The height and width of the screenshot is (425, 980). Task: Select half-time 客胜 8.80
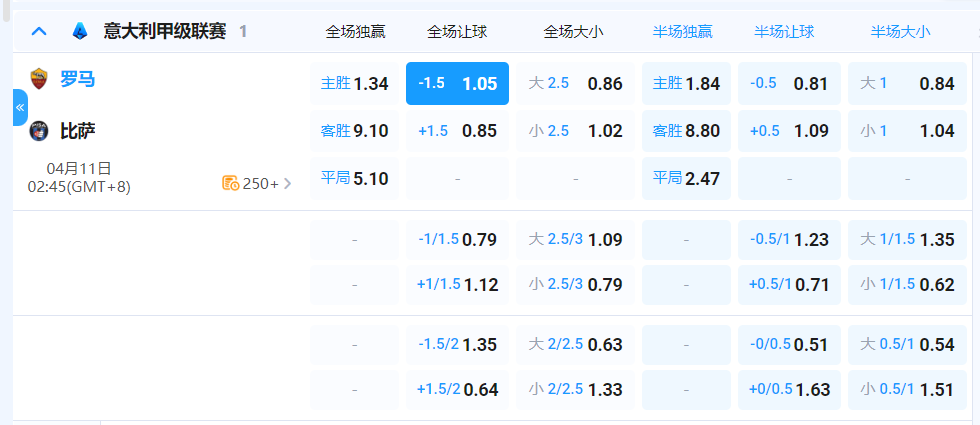pos(686,131)
